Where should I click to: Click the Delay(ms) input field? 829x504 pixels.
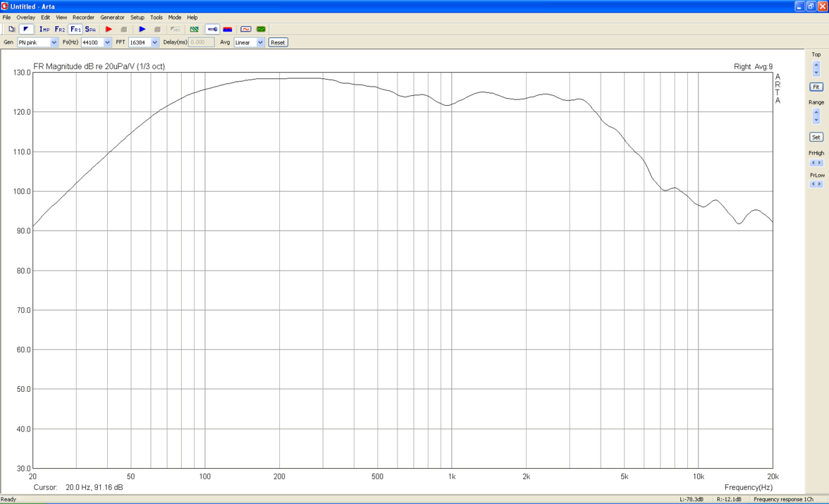pos(202,42)
